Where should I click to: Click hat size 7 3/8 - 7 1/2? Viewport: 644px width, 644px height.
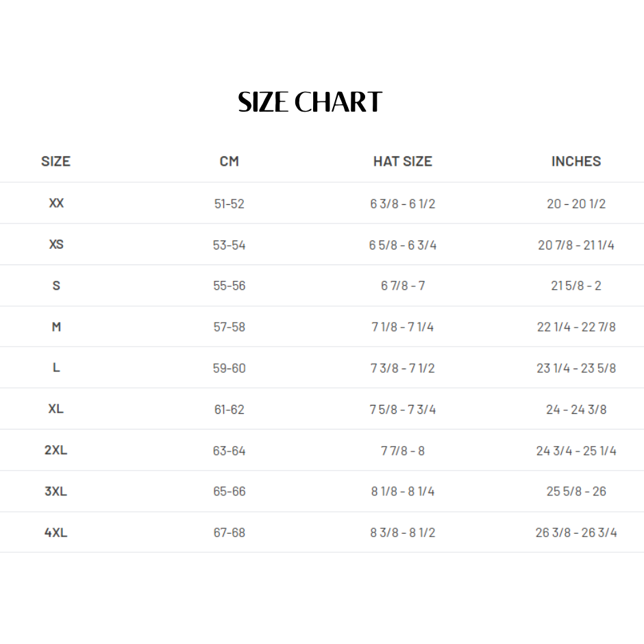point(403,368)
